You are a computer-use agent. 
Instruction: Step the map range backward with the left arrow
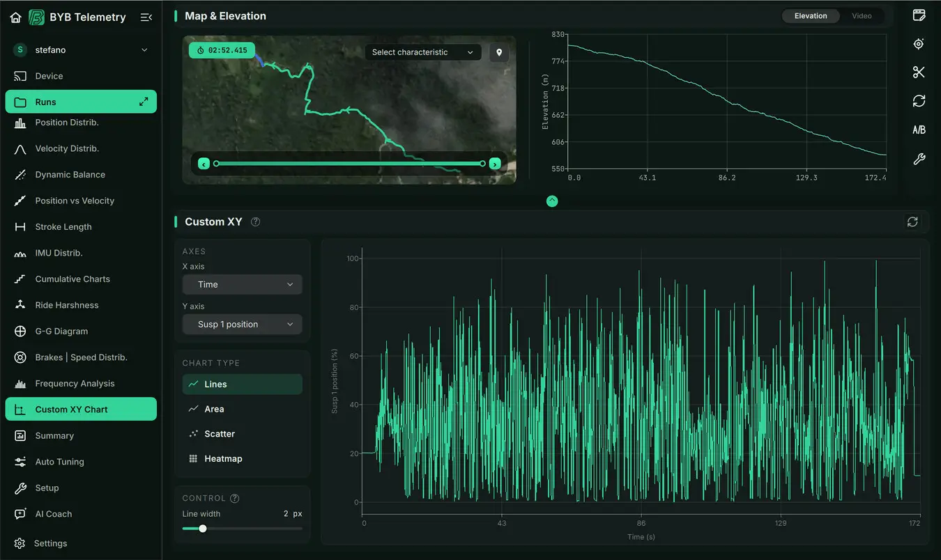coord(204,164)
